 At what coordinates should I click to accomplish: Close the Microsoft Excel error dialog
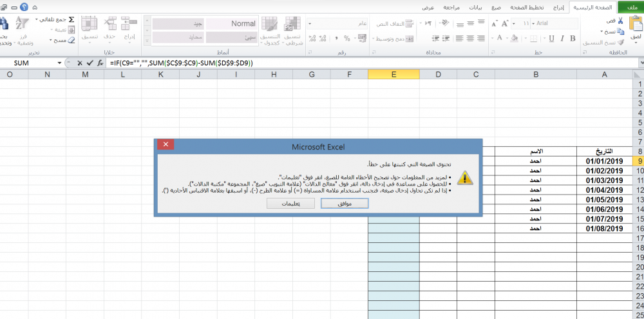pos(166,144)
